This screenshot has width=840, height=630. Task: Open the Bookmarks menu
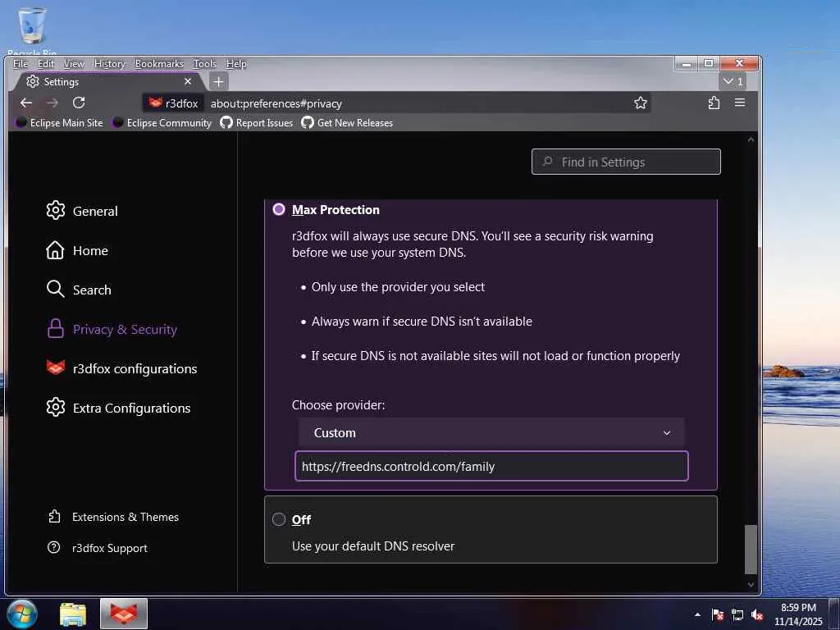159,64
